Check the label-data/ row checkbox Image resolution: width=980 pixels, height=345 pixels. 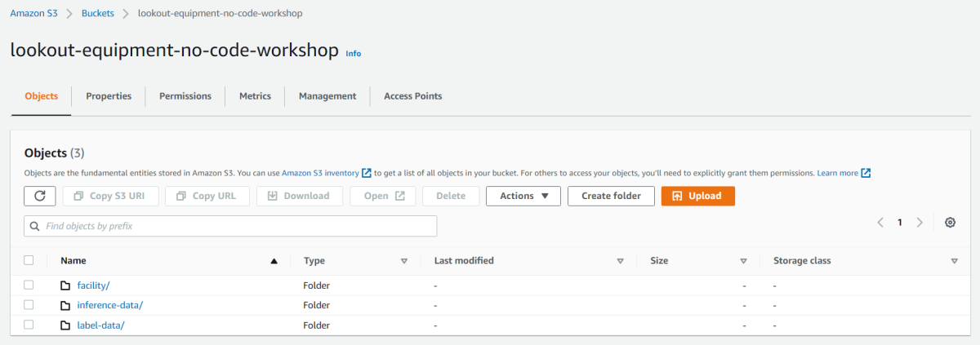(x=29, y=325)
